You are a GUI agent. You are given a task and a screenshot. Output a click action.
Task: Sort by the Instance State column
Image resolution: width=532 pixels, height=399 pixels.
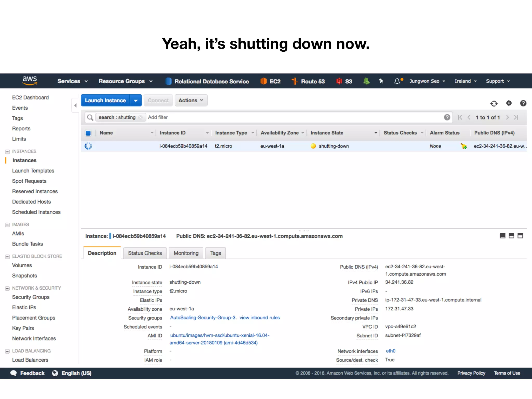point(344,133)
